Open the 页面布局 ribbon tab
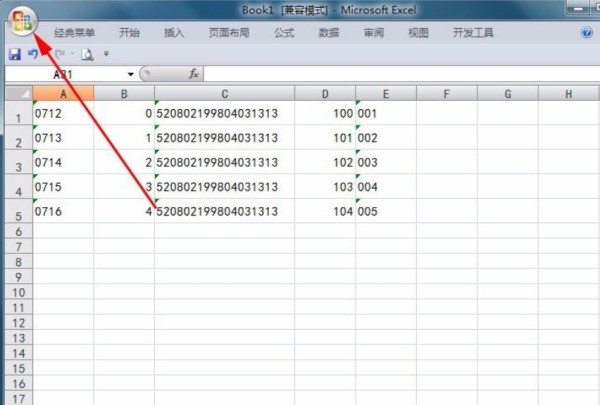This screenshot has height=405, width=600. (229, 33)
